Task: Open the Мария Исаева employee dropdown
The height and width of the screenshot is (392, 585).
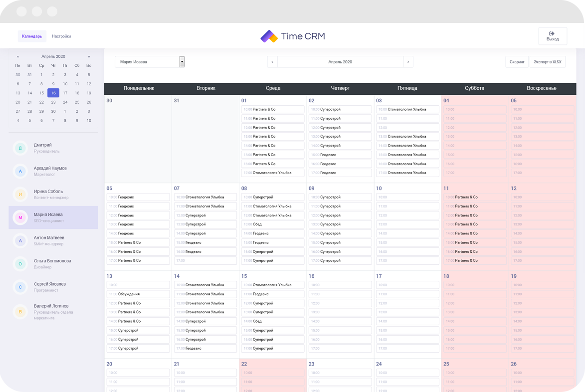Action: click(150, 62)
